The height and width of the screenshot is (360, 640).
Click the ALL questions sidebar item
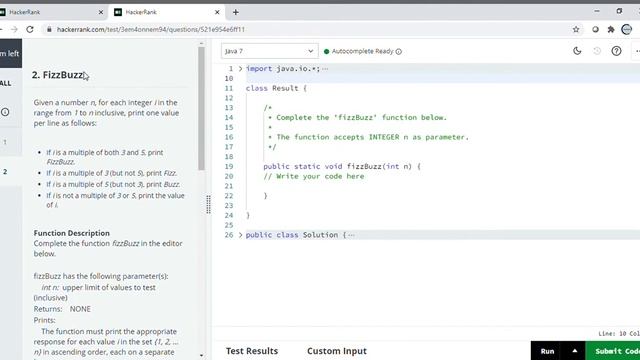(6, 83)
